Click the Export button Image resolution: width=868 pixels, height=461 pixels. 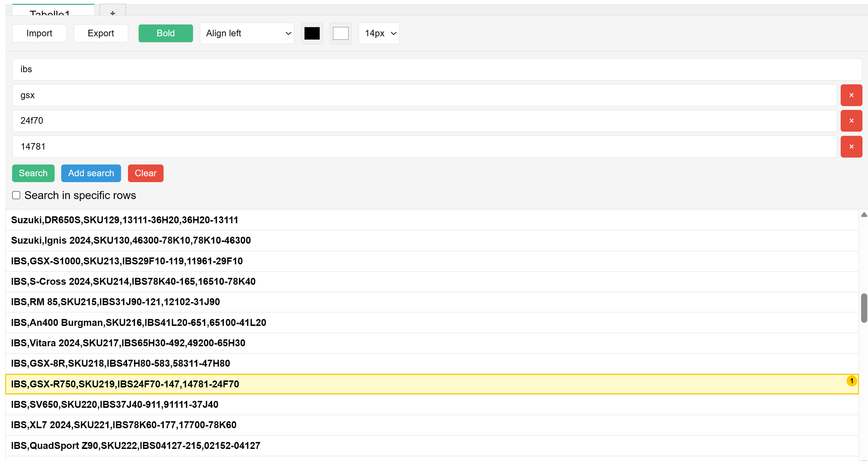(x=101, y=33)
